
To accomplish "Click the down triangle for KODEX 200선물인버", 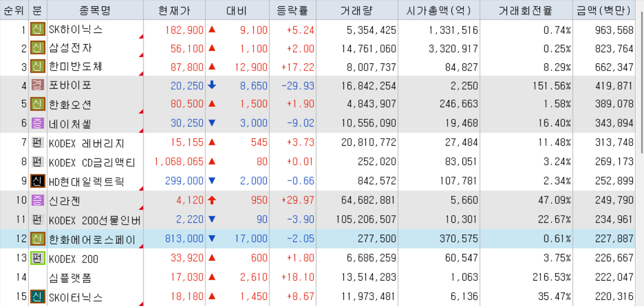I will pyautogui.click(x=212, y=219).
